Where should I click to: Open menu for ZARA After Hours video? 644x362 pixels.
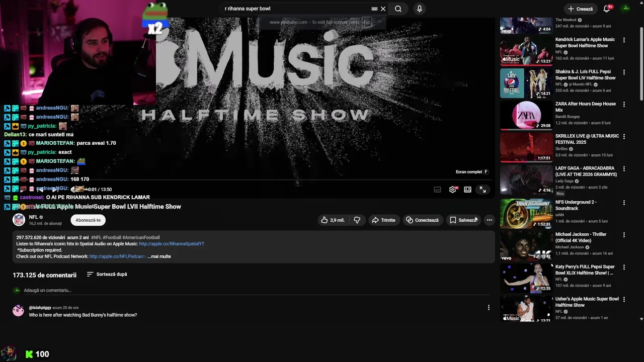[x=624, y=105]
